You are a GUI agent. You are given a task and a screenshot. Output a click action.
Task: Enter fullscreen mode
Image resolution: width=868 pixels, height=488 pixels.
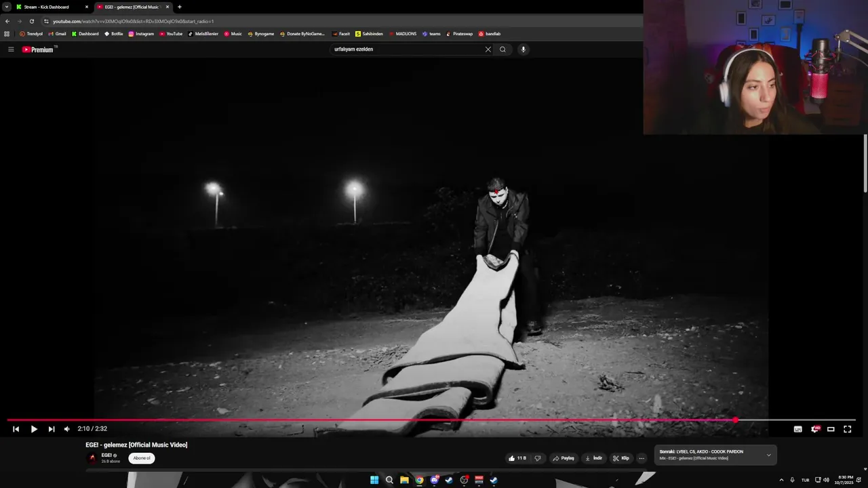coord(848,429)
